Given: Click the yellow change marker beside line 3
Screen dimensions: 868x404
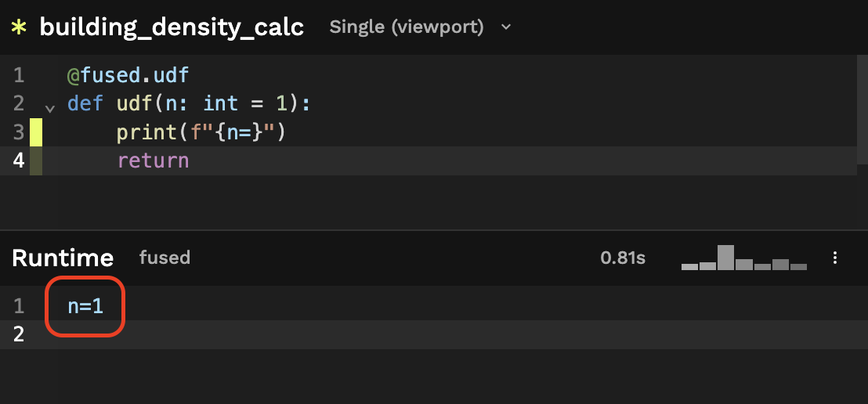Looking at the screenshot, I should [36, 132].
